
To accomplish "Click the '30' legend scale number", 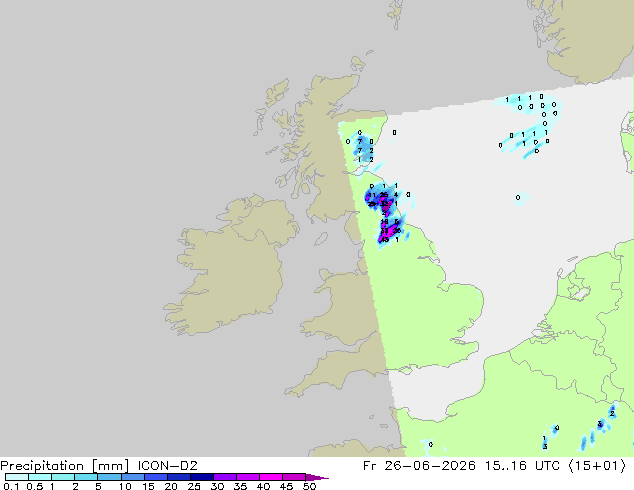I will coord(217,486).
